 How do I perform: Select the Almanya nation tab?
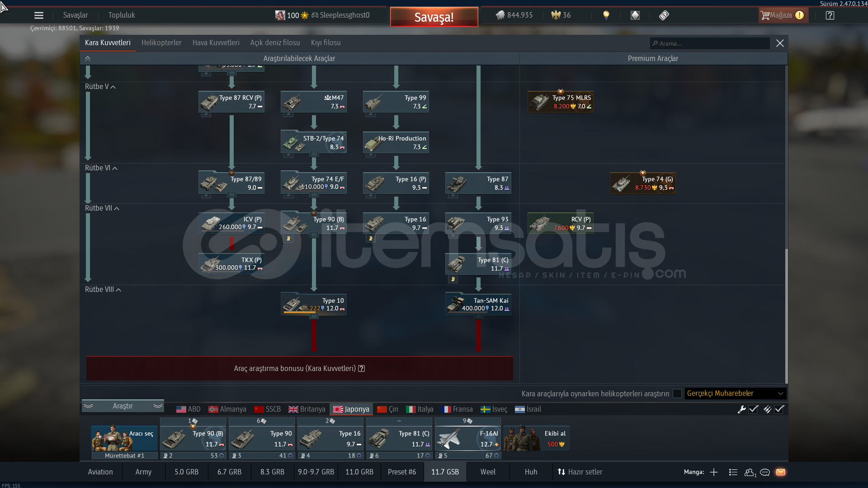[x=227, y=409]
